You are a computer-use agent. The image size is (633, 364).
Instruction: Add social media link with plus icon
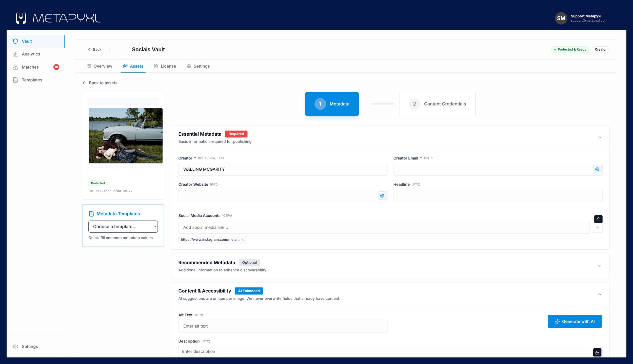pyautogui.click(x=597, y=227)
